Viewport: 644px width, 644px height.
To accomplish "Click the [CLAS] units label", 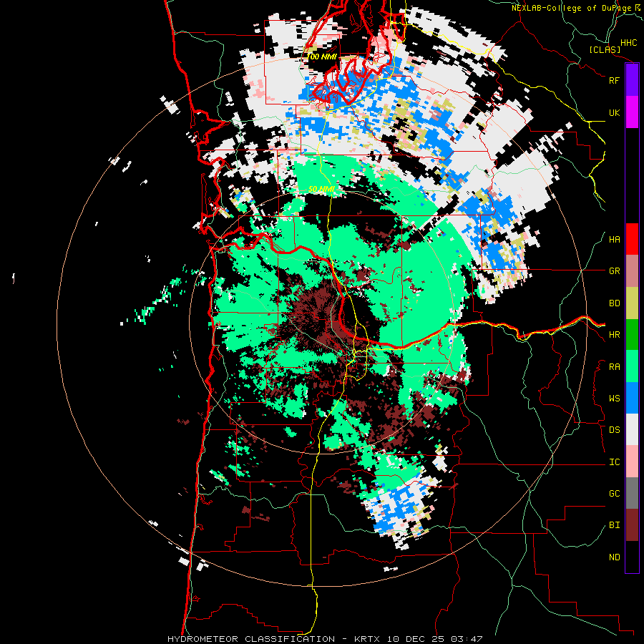I will point(605,50).
